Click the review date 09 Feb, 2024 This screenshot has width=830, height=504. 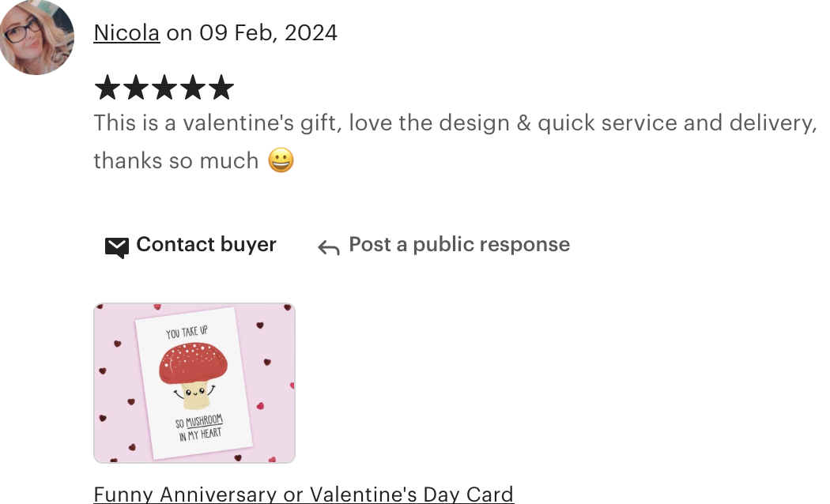tap(269, 33)
